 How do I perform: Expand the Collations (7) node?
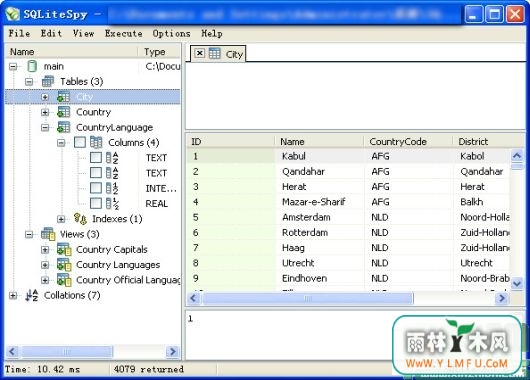pyautogui.click(x=13, y=295)
